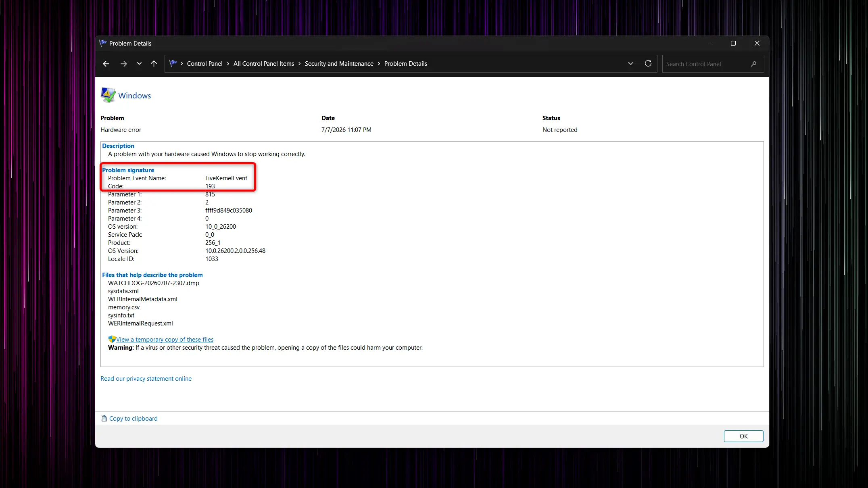Click OS version value 10_0_26200

pyautogui.click(x=221, y=227)
